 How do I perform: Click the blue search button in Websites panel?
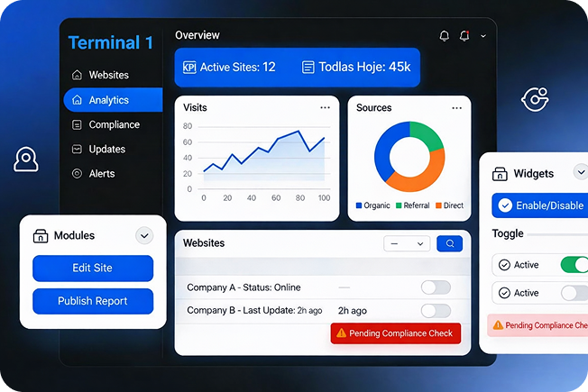(449, 243)
